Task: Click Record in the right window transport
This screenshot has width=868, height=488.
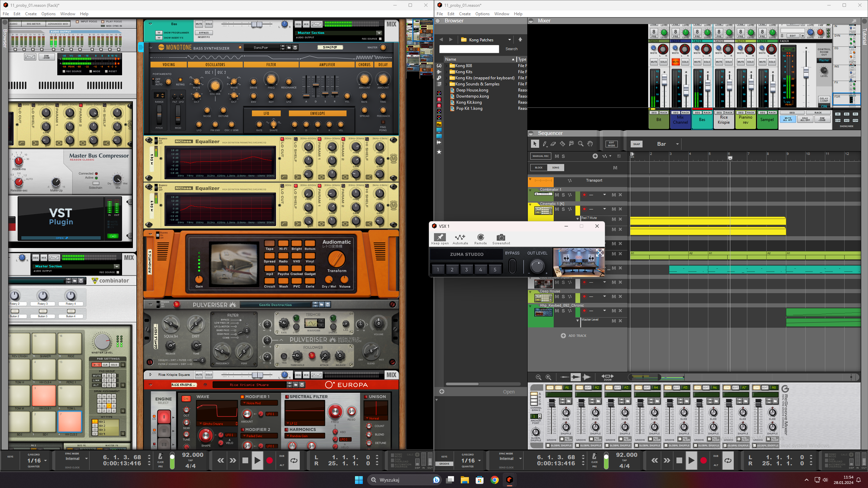Action: click(704, 460)
